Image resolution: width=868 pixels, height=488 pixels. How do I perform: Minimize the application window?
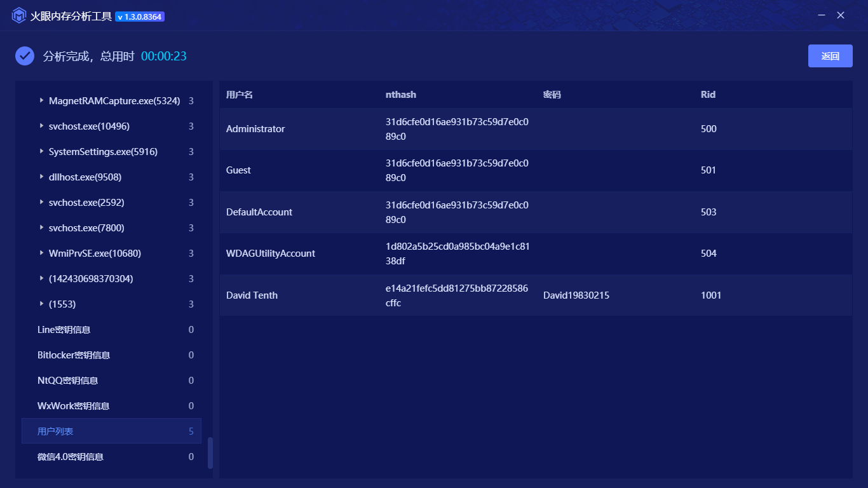click(822, 15)
